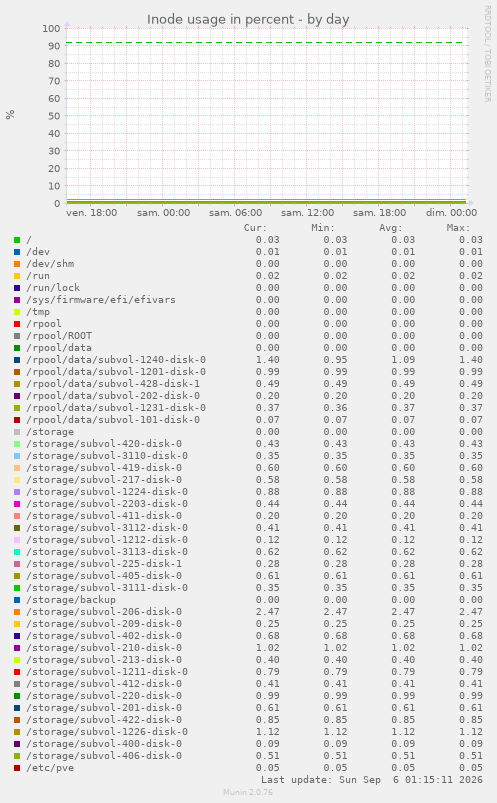This screenshot has height=803, width=497.
Task: Click the blue swatch next to /dev
Action: pos(17,252)
